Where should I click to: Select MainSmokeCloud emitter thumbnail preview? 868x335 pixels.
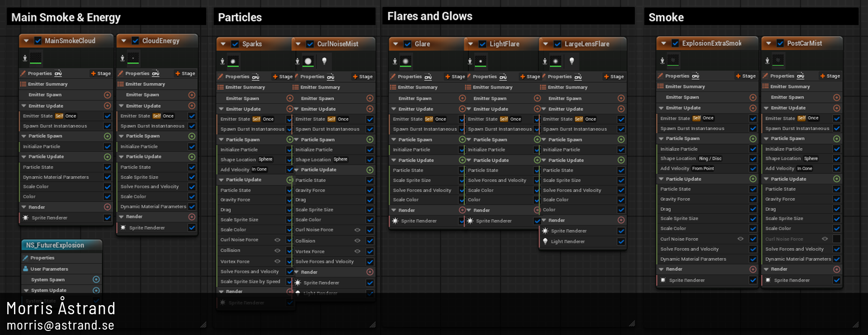(x=36, y=58)
